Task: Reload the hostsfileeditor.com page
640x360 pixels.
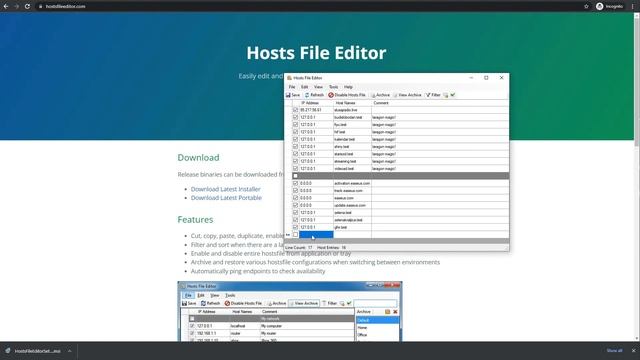Action: coord(27,6)
